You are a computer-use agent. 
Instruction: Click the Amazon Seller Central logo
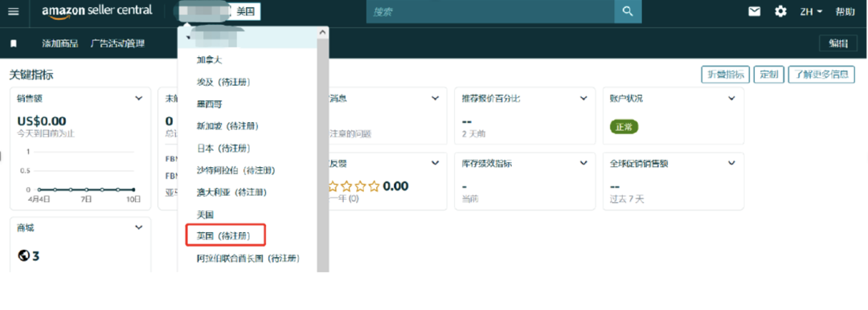click(x=97, y=11)
